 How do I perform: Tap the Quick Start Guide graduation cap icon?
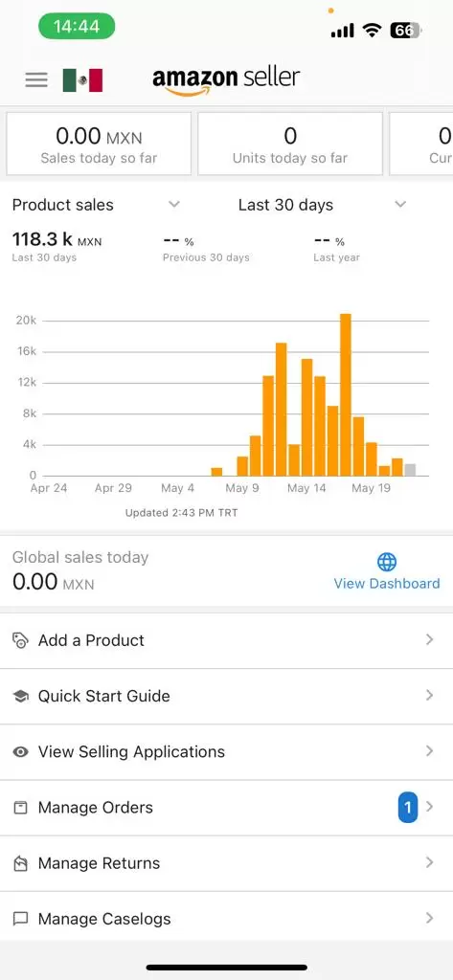pyautogui.click(x=21, y=697)
